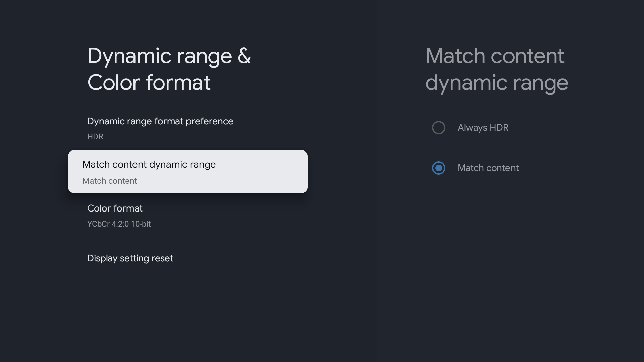Click 'Match content' subtitle in highlighted card

[x=109, y=181]
